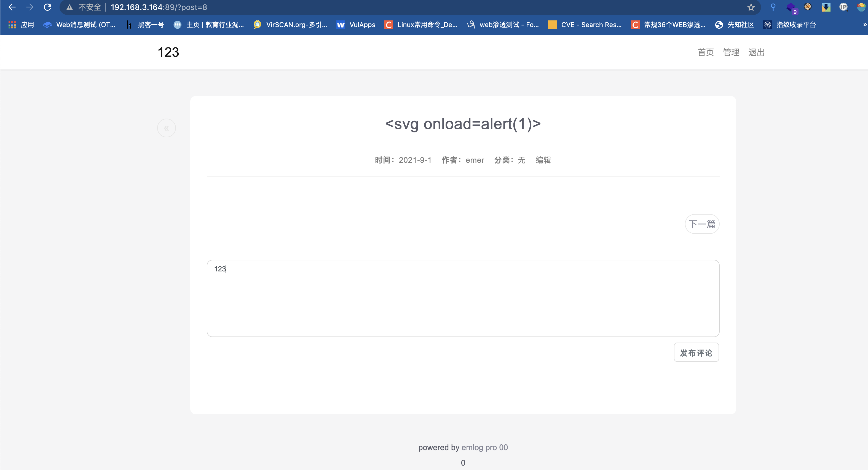Viewport: 868px width, 470px height.
Task: Click the not-secure warning icon
Action: point(70,7)
